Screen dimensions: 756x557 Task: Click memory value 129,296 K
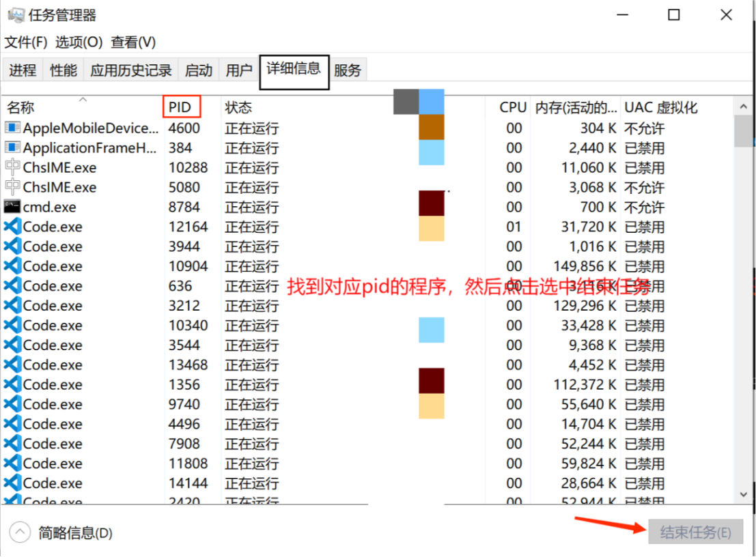coord(585,306)
